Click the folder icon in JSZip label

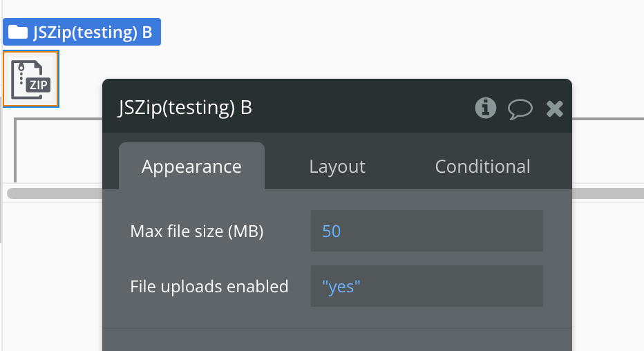coord(18,32)
